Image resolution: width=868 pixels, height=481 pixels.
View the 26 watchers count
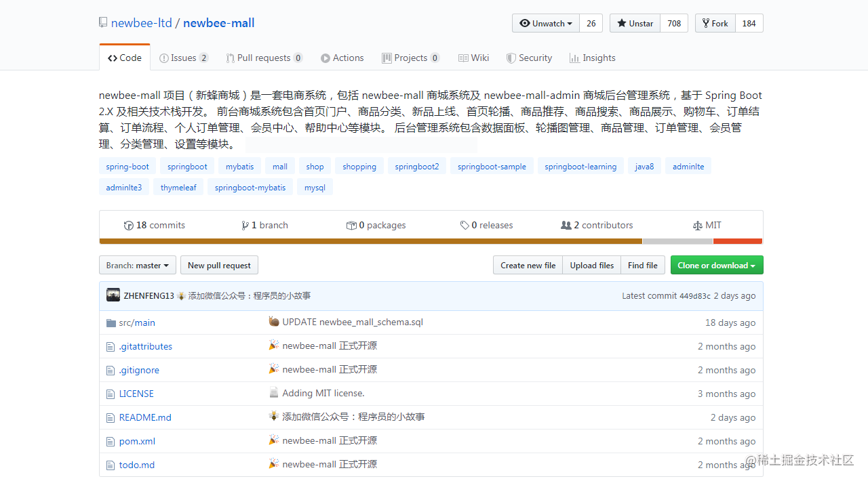(x=591, y=23)
